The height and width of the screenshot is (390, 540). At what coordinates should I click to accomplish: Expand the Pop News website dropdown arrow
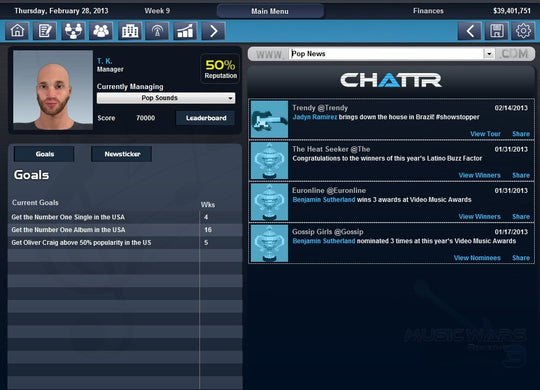pos(489,54)
